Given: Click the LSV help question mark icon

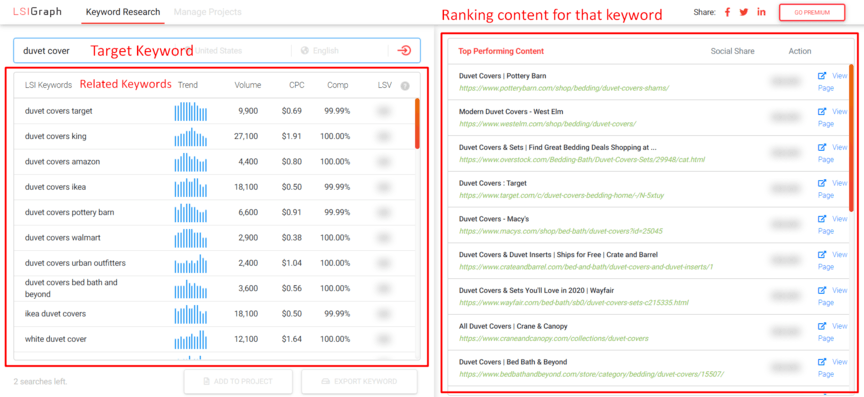Looking at the screenshot, I should click(405, 85).
